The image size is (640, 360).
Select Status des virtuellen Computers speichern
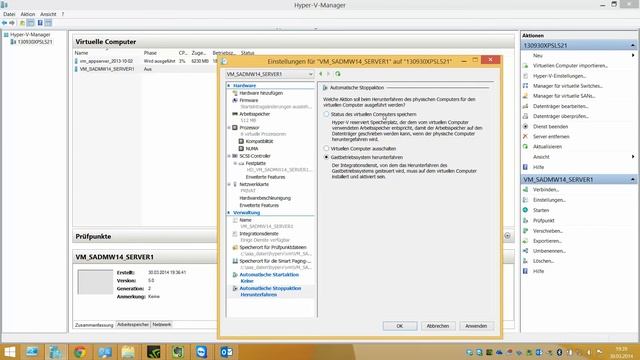[x=326, y=114]
